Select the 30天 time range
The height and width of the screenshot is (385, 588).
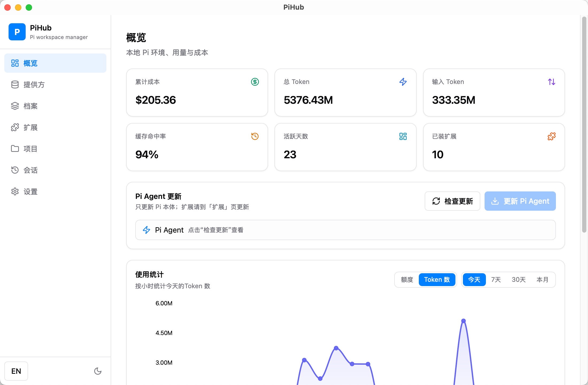click(519, 280)
